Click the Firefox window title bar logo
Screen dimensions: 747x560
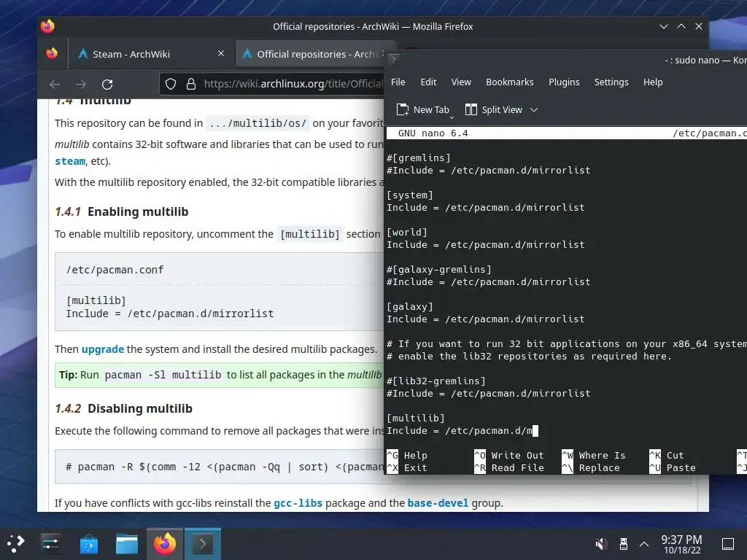click(47, 26)
